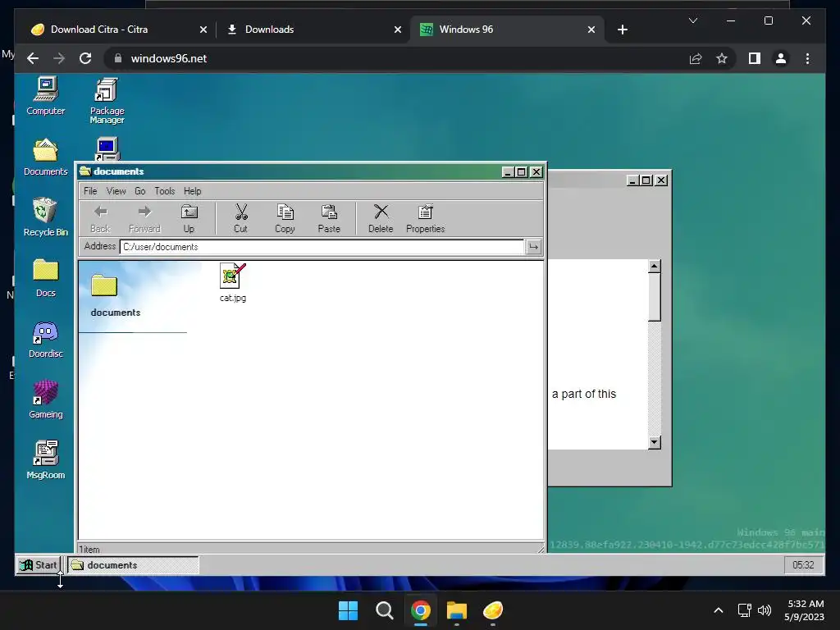Open File Explorer from taskbar
Image resolution: width=840 pixels, height=630 pixels.
click(x=456, y=610)
